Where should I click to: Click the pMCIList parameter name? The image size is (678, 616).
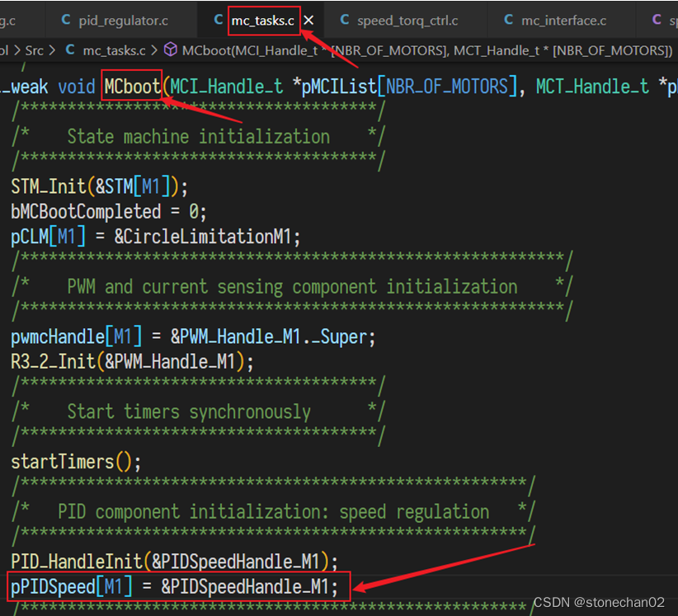[339, 87]
